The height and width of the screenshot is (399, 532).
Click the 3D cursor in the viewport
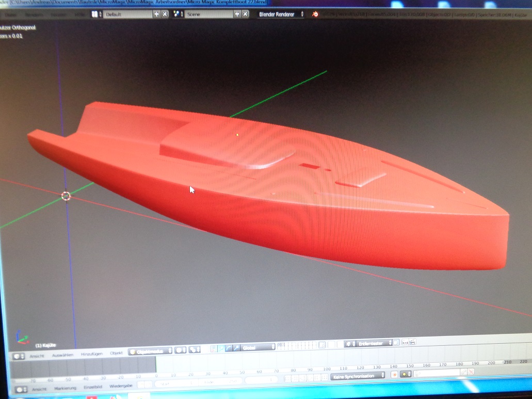[66, 196]
